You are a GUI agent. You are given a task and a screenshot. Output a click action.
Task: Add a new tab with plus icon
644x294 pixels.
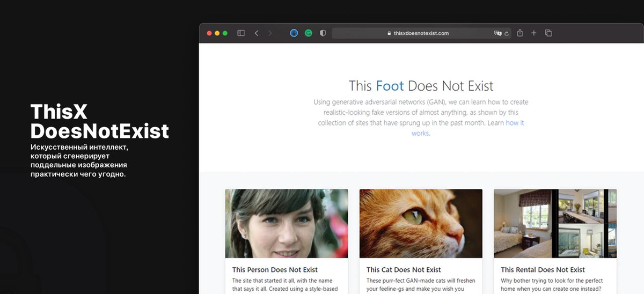coord(534,33)
